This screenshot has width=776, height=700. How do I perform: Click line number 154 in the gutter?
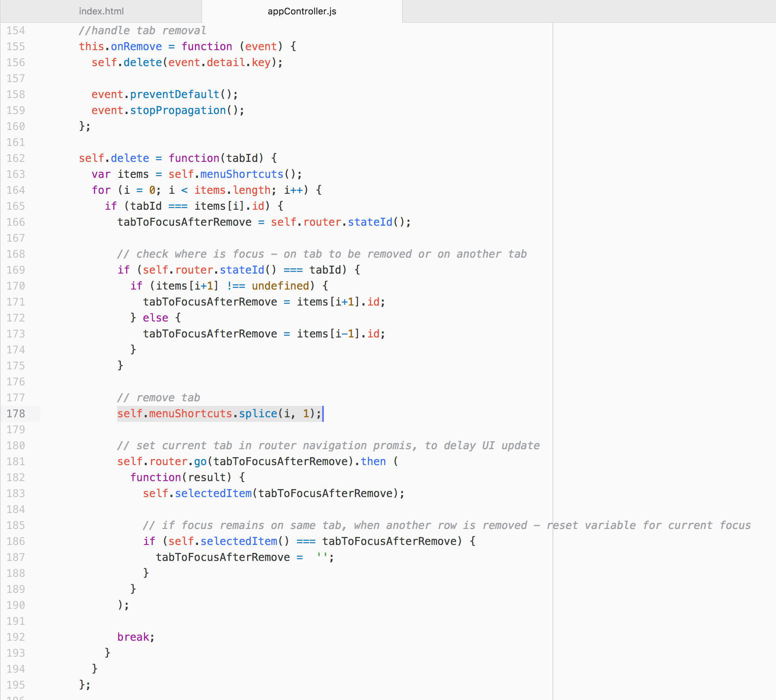point(16,30)
